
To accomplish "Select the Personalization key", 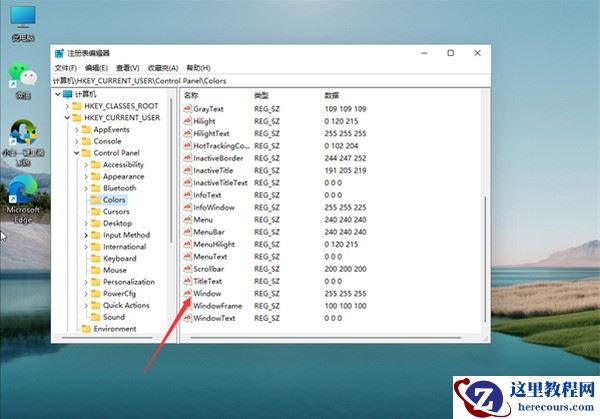I will [x=129, y=282].
